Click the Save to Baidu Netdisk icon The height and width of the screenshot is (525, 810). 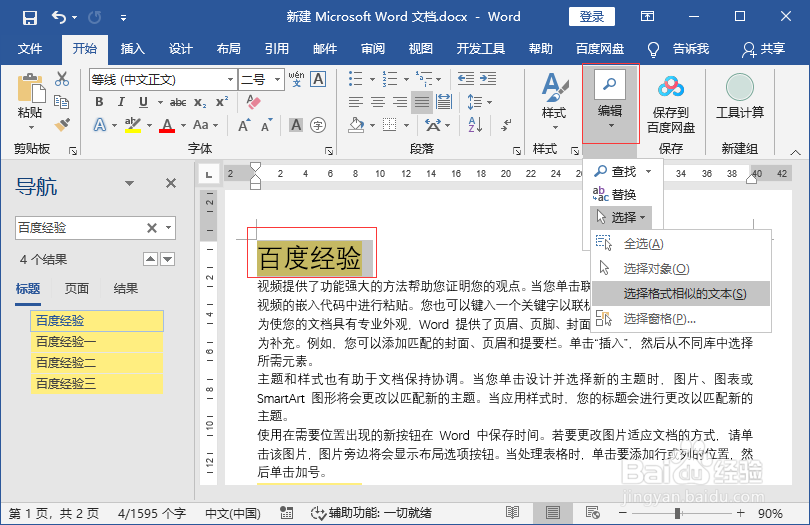(x=671, y=87)
